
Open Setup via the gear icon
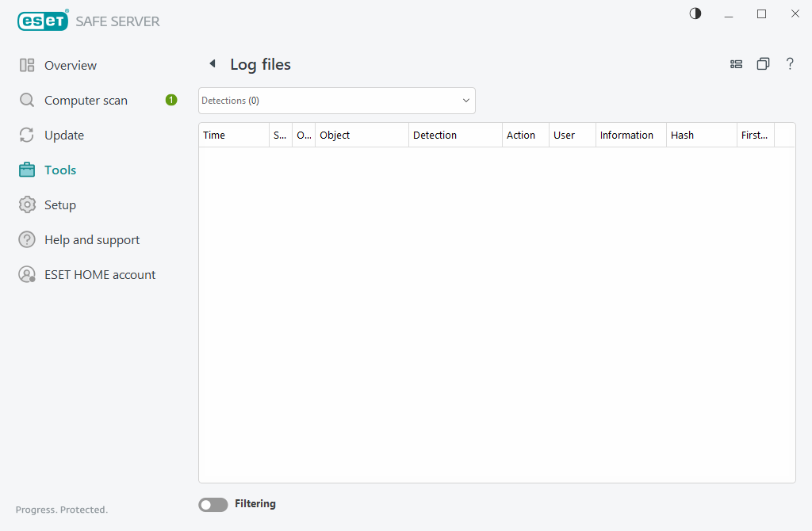coord(26,204)
